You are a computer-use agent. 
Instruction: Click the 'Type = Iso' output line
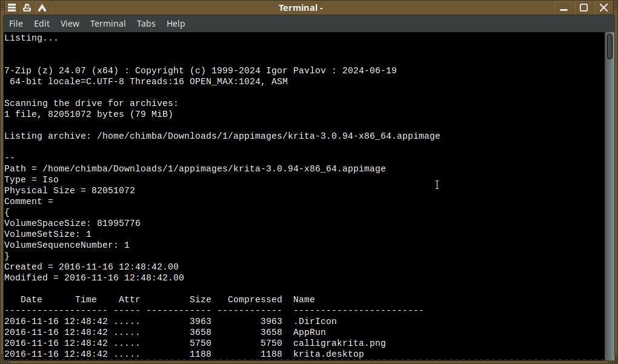32,180
